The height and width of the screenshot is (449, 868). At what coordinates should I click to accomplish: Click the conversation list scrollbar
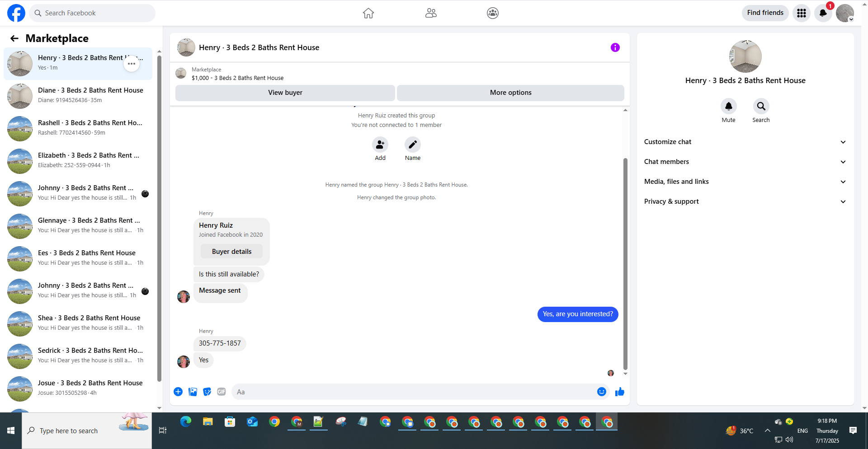(x=159, y=218)
